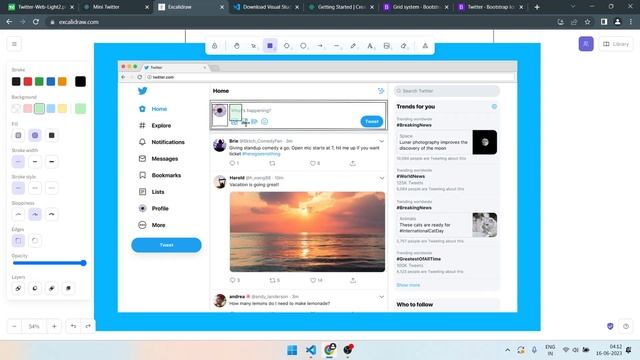Select the Hand panning tool
This screenshot has width=640, height=360.
(237, 46)
